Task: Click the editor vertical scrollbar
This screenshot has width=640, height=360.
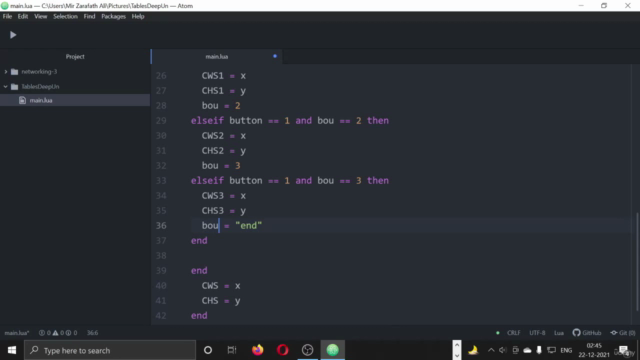Action: (x=638, y=261)
